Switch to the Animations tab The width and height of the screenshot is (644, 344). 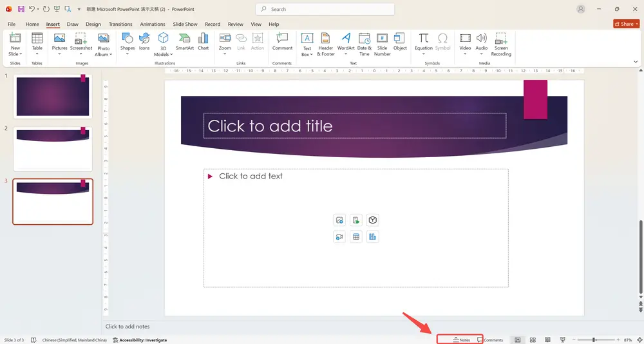[153, 24]
